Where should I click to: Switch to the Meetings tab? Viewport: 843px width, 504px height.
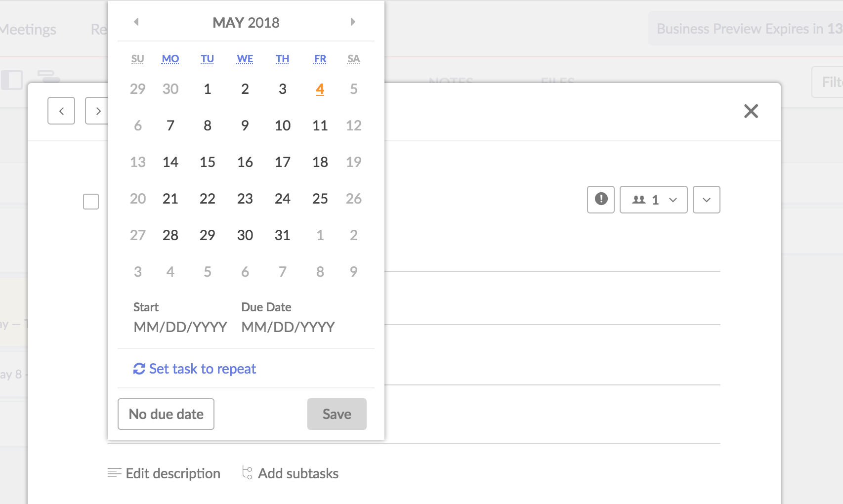pos(28,29)
